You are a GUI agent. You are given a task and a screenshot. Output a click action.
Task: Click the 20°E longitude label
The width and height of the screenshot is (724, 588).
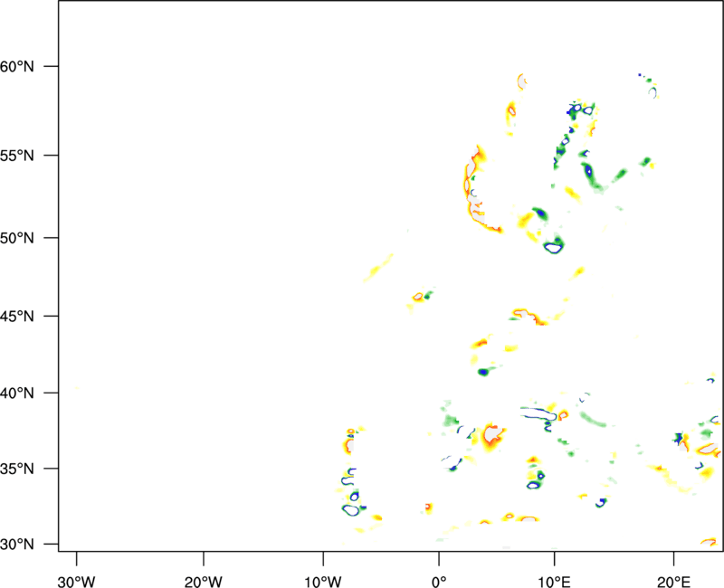[x=673, y=582]
